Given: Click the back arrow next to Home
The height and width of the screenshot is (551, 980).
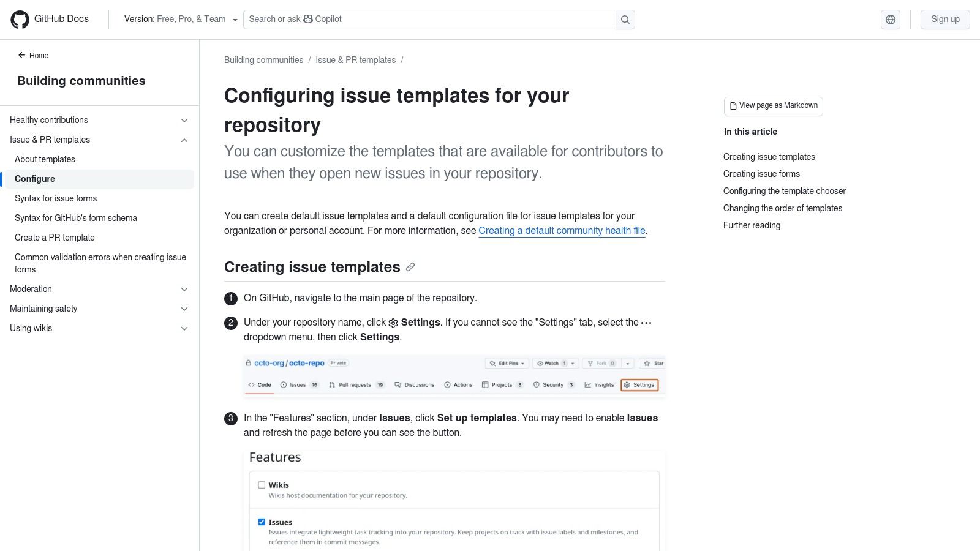Looking at the screenshot, I should click(22, 55).
